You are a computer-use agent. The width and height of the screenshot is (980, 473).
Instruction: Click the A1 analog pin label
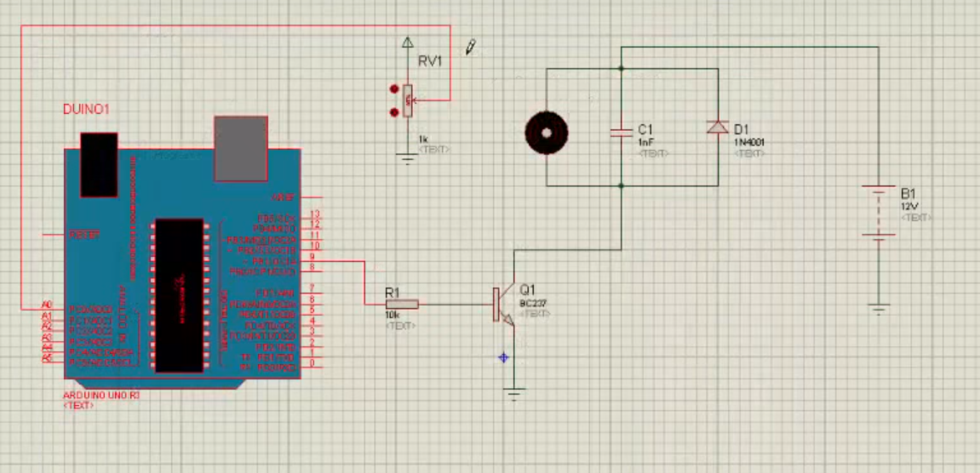(x=46, y=316)
